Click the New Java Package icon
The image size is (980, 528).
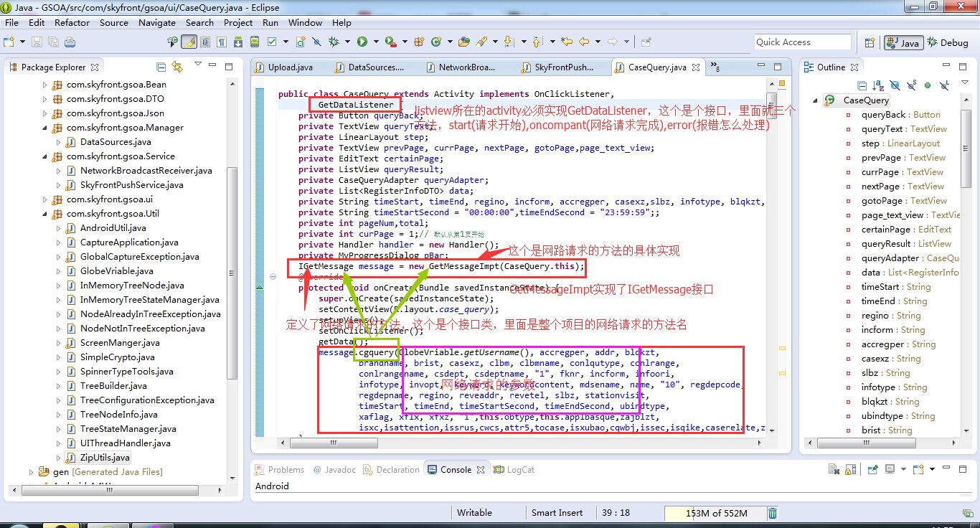(x=418, y=42)
